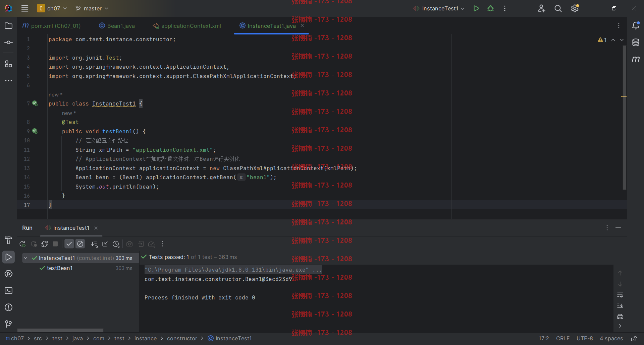Viewport: 644px width, 345px height.
Task: Open the sort tests options
Action: pyautogui.click(x=94, y=244)
